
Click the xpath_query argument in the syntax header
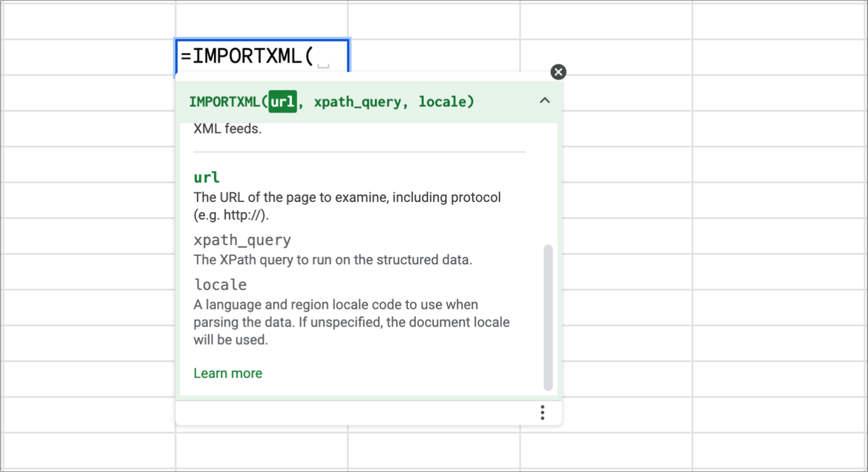click(x=358, y=102)
